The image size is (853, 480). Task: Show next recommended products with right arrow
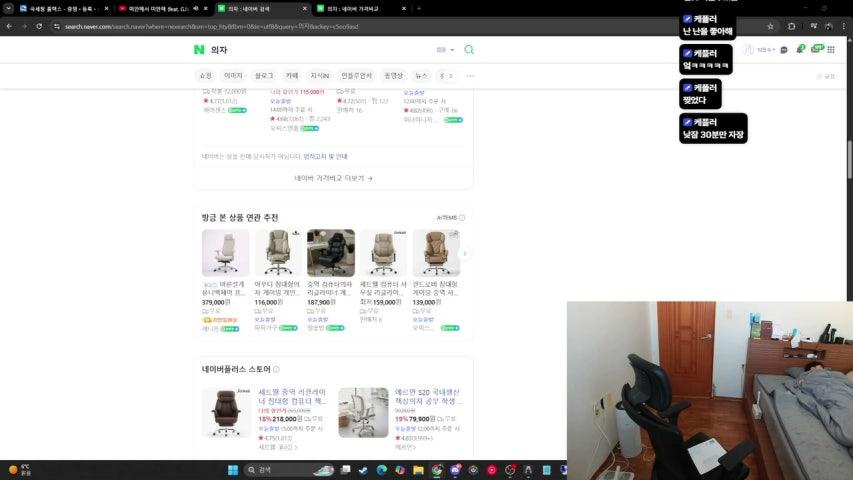[x=464, y=254]
